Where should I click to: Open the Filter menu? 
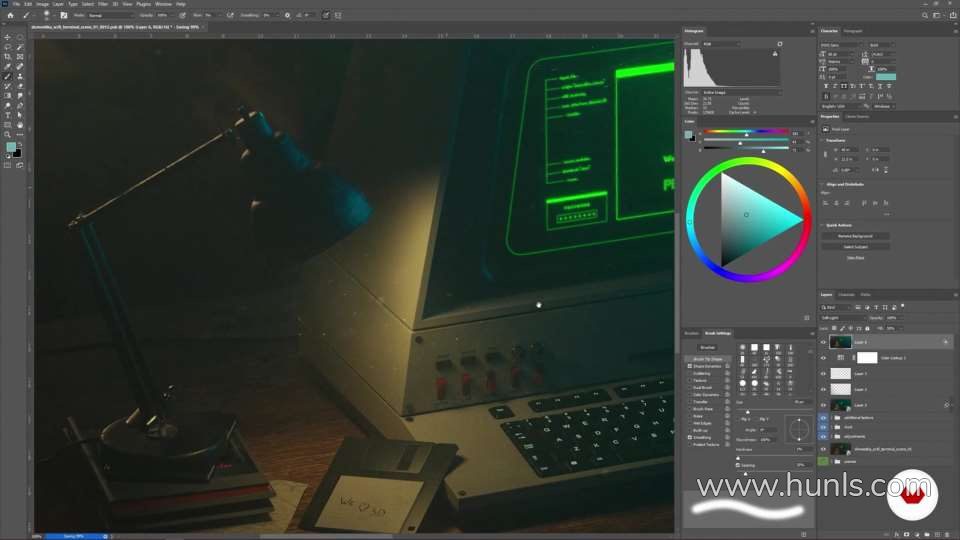click(x=103, y=4)
